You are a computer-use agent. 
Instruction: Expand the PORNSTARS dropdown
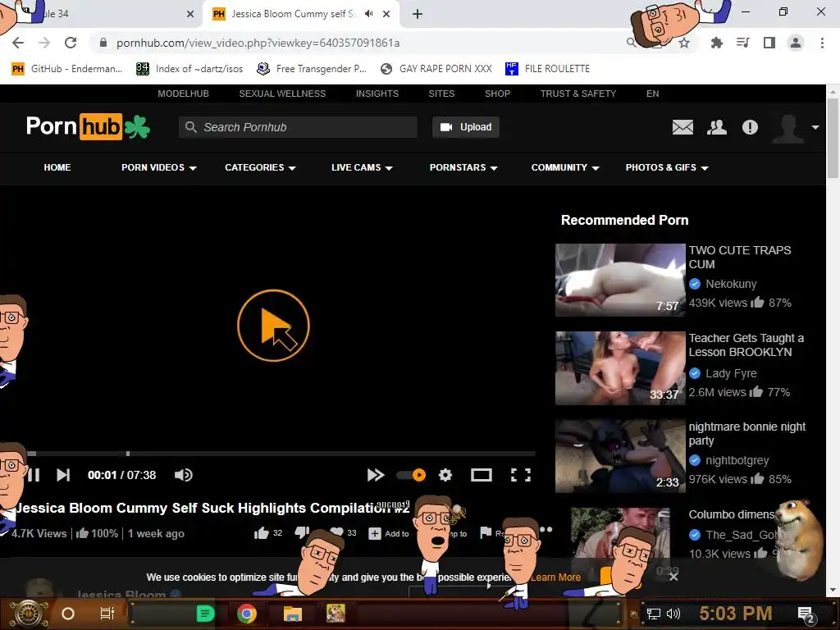tap(464, 167)
